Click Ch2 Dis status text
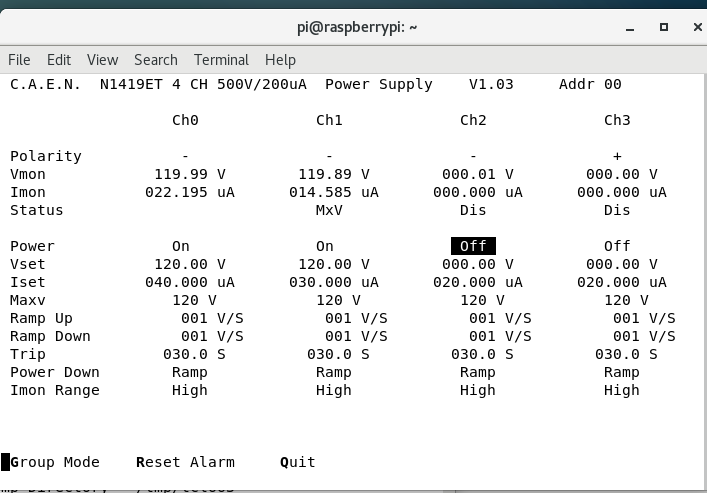The image size is (707, 493). point(473,210)
